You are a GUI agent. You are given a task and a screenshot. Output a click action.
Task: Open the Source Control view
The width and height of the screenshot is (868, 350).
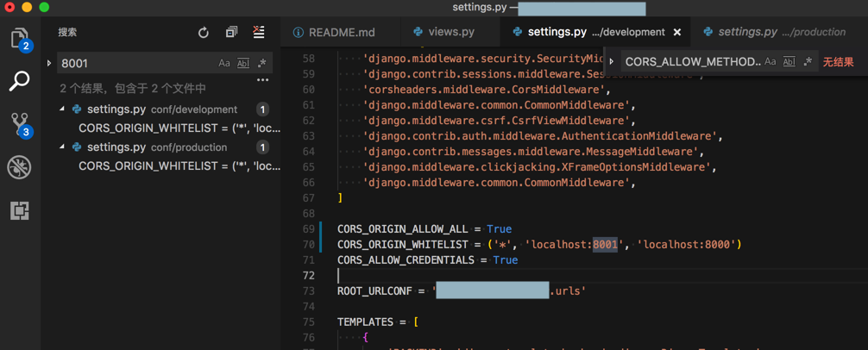(19, 124)
